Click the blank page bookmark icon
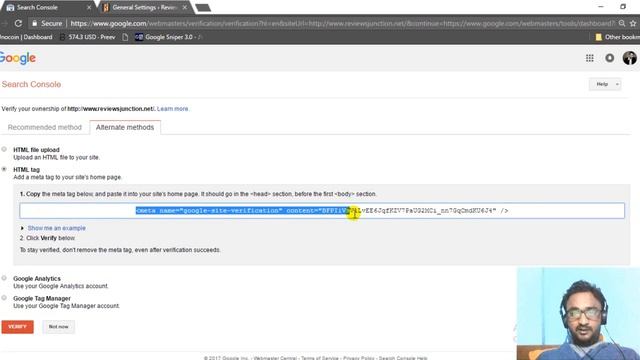640x360 pixels. coord(125,37)
